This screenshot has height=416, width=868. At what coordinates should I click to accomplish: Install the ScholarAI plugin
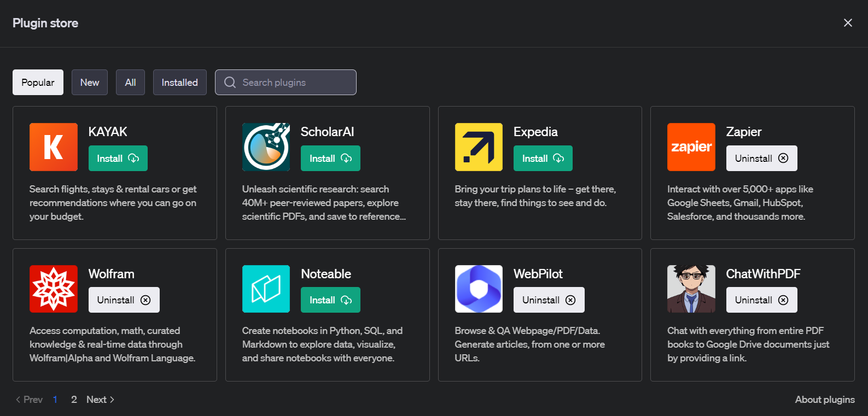click(330, 159)
